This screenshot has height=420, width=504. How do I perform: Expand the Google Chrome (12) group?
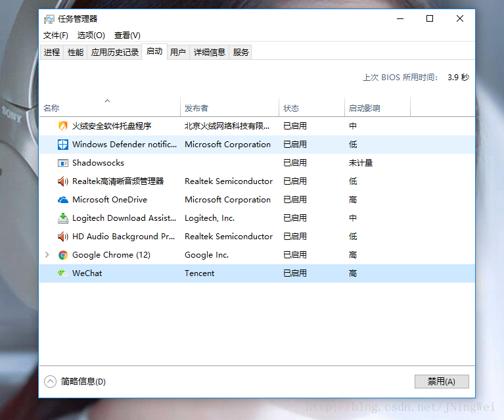(47, 255)
